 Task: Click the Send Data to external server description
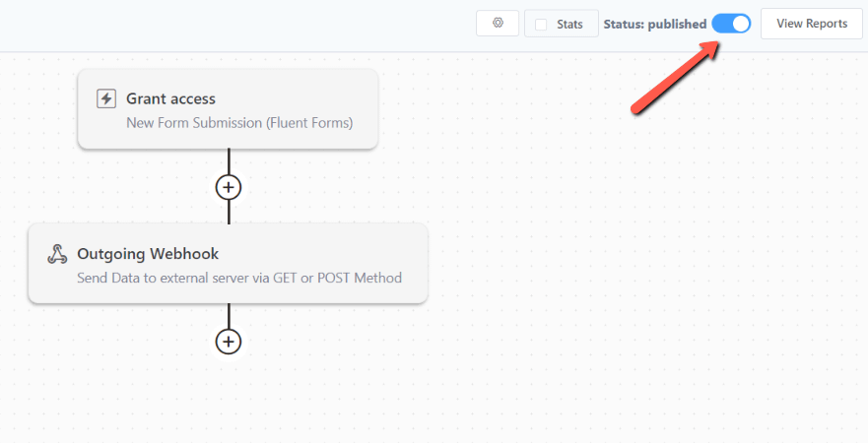coord(239,278)
